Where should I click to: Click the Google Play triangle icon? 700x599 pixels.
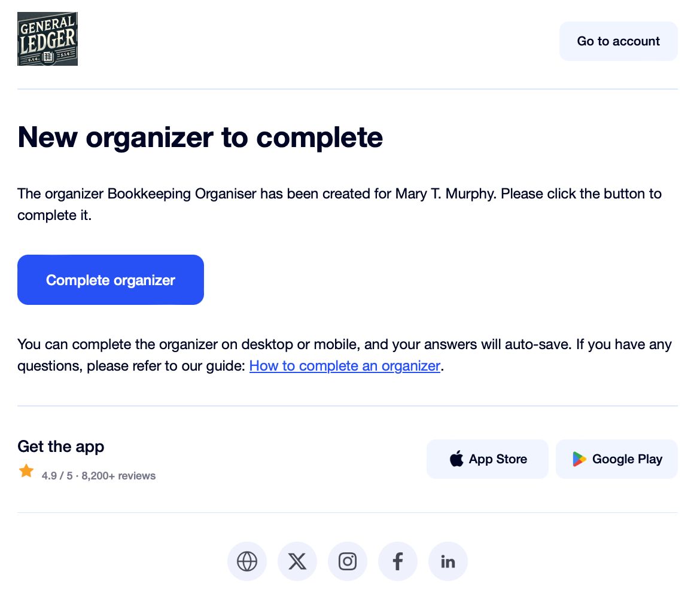[x=579, y=459]
